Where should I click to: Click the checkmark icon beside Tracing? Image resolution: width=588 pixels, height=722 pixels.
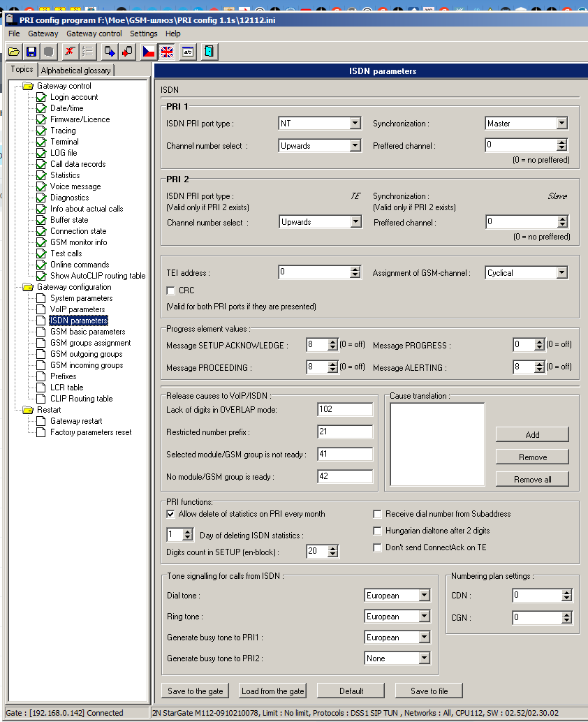coord(41,131)
